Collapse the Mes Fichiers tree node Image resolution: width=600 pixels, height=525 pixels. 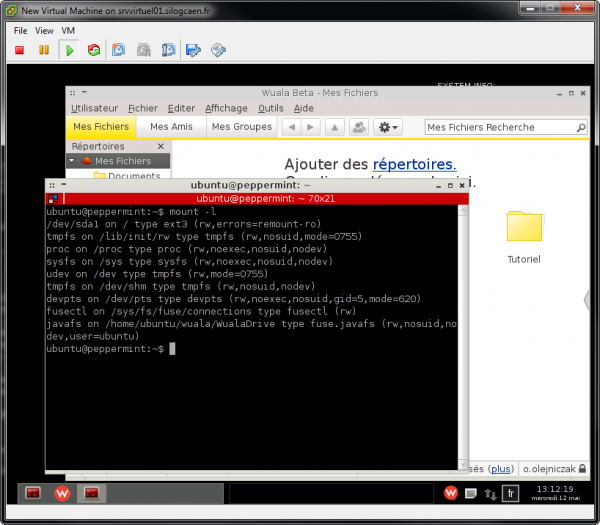pos(72,161)
